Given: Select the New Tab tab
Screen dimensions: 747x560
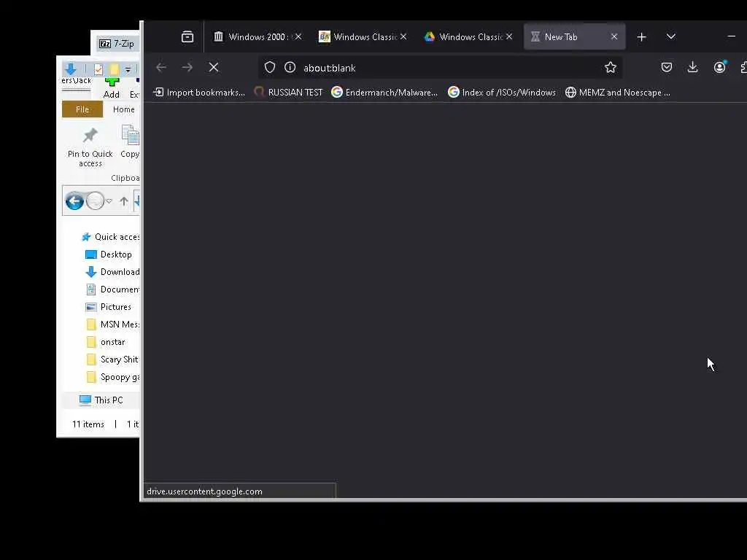Looking at the screenshot, I should tap(575, 36).
